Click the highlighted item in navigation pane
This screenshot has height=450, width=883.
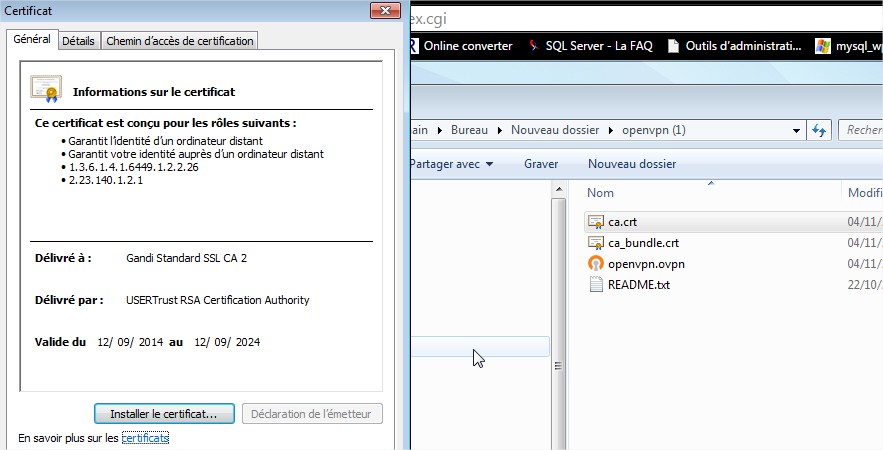[x=480, y=346]
